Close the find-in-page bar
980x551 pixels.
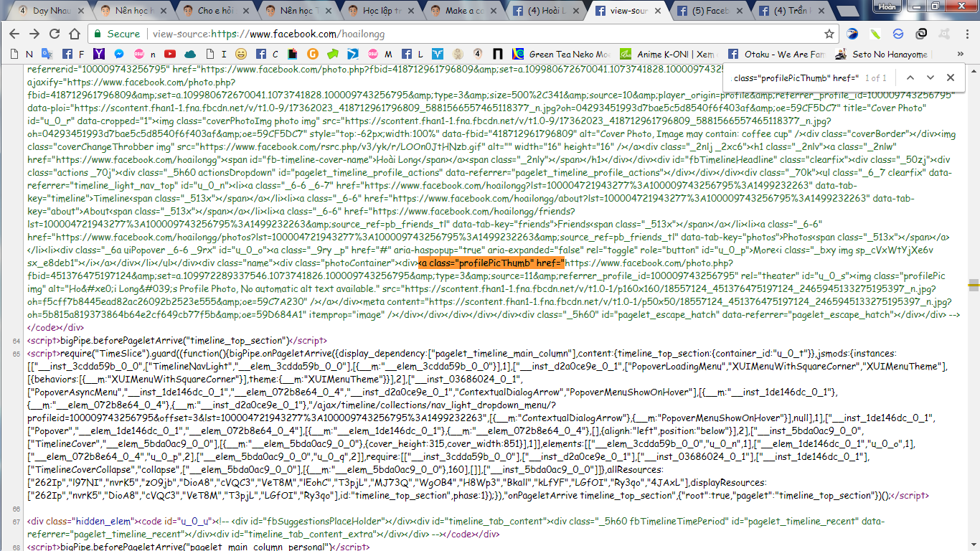(x=951, y=77)
